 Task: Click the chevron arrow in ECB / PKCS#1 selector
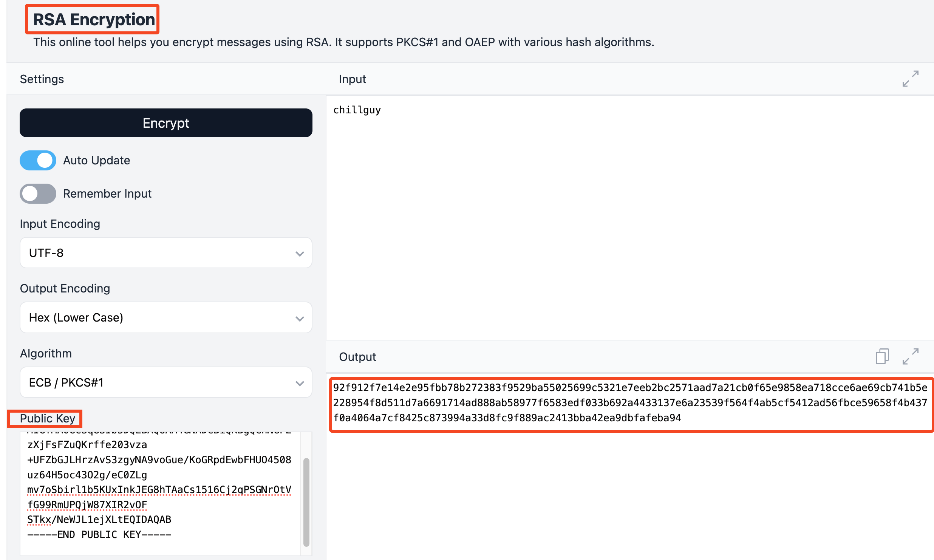click(x=300, y=384)
